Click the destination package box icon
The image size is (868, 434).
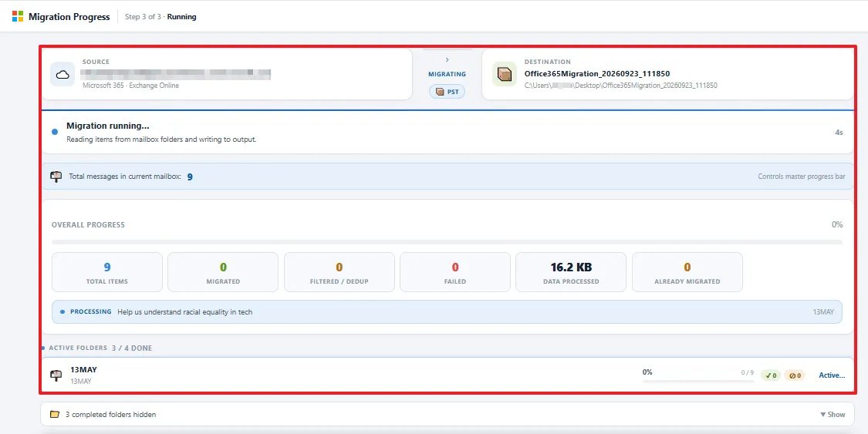coord(505,75)
